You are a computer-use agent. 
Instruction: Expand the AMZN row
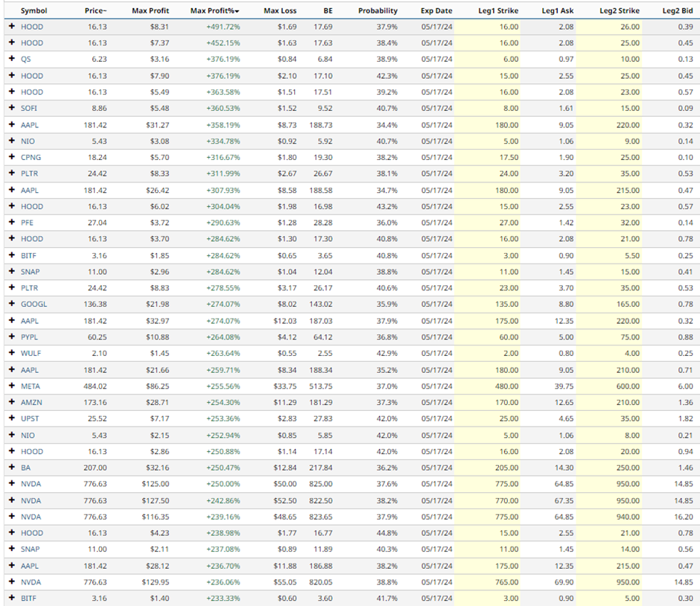11,403
